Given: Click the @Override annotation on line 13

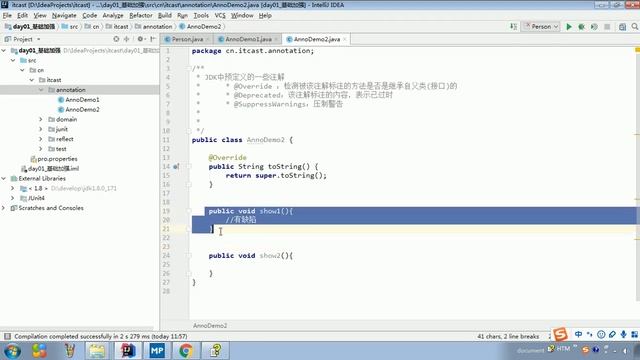Looking at the screenshot, I should (227, 158).
